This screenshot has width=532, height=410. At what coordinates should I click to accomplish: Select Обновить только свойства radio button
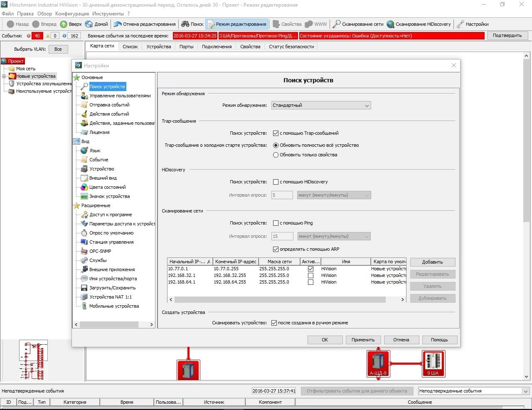pos(276,155)
